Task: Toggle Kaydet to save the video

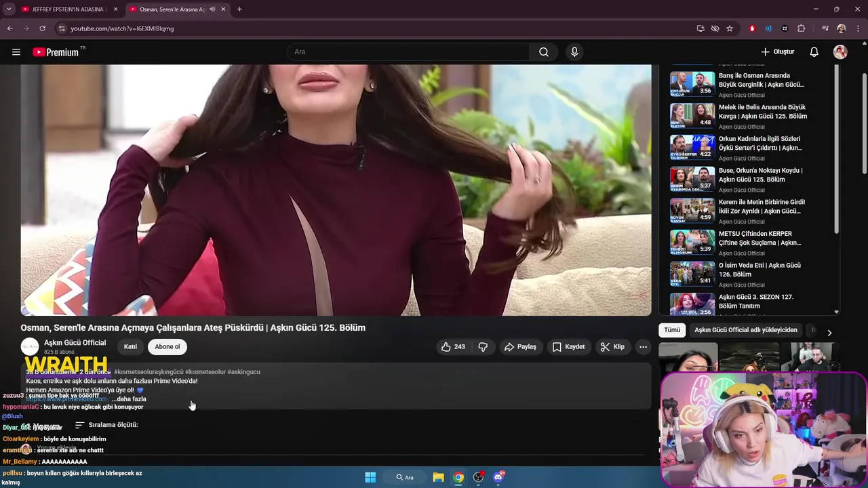Action: (x=568, y=346)
